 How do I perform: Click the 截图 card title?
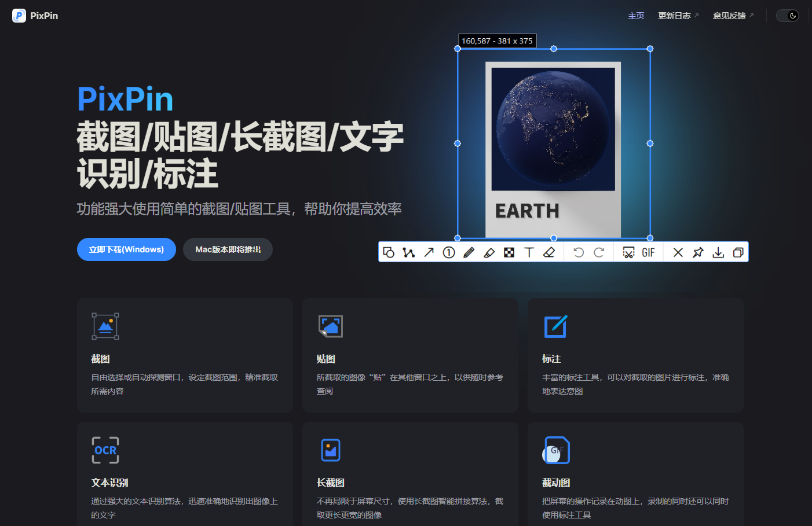tap(100, 359)
